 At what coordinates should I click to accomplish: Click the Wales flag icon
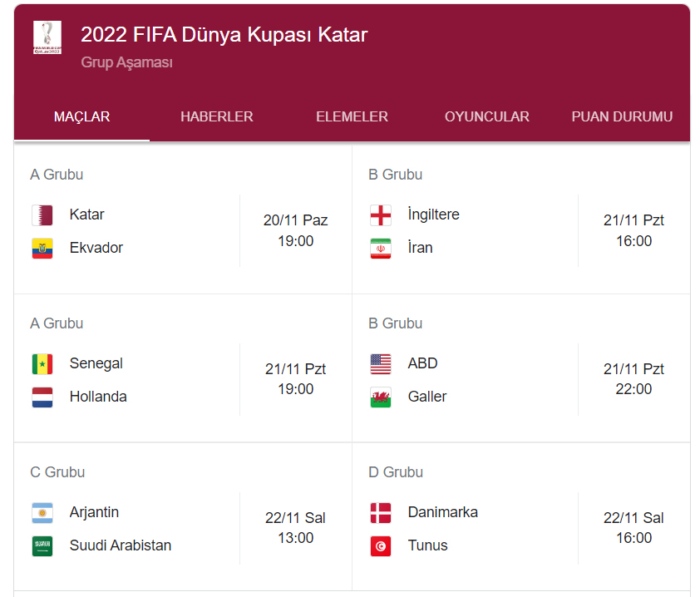[x=381, y=397]
